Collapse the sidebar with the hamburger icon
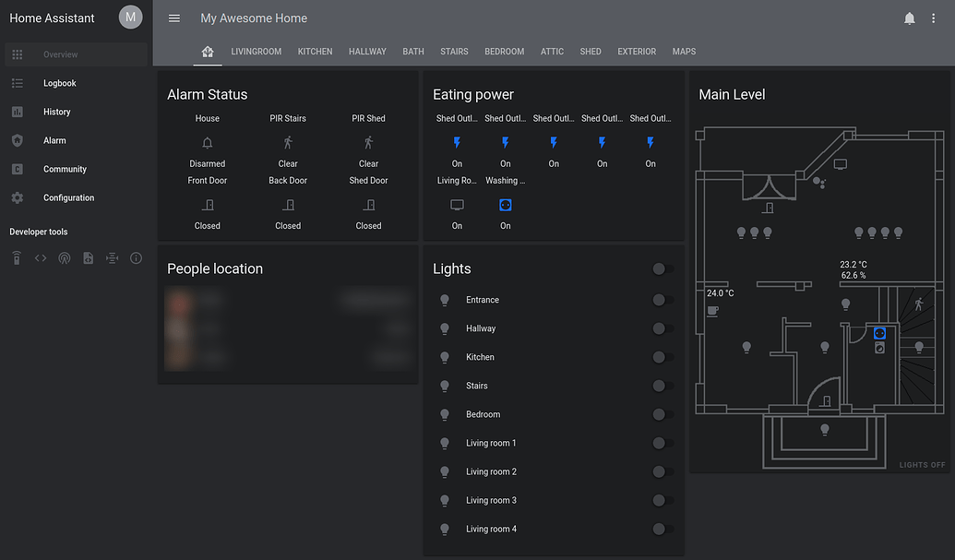The width and height of the screenshot is (955, 560). coord(174,18)
